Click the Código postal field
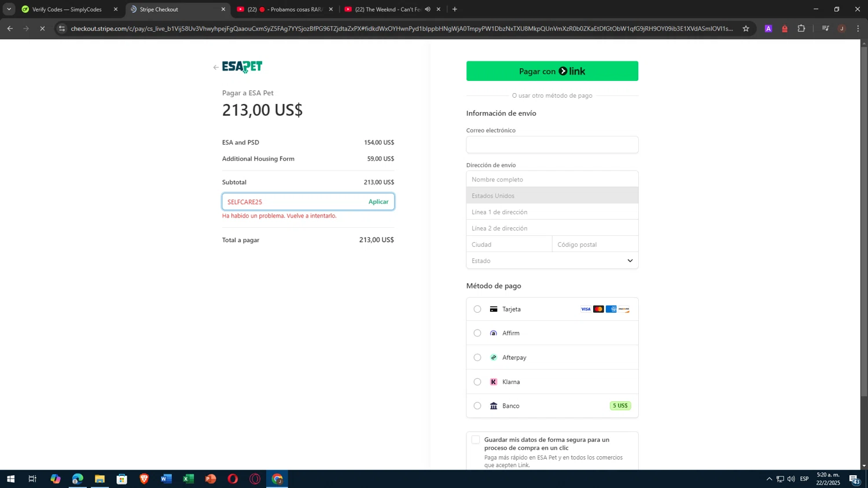 [595, 245]
